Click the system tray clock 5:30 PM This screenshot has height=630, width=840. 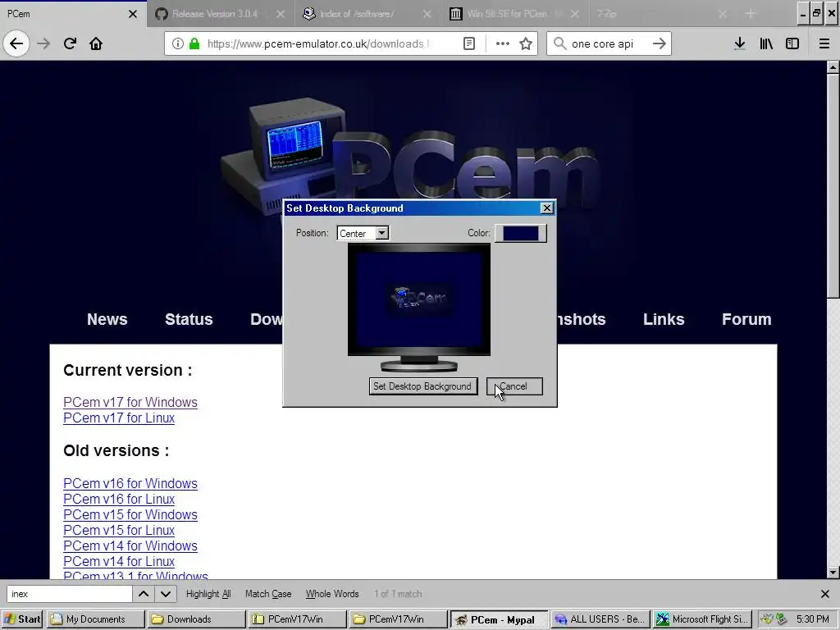tap(812, 619)
